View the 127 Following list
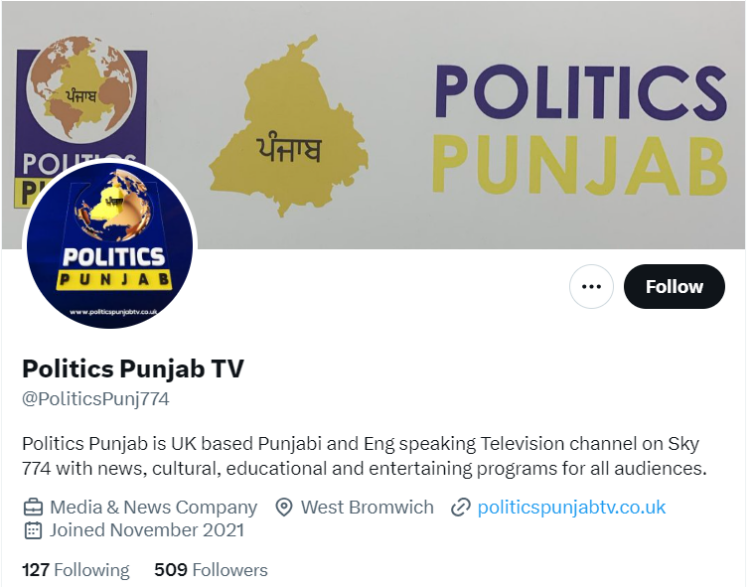The width and height of the screenshot is (752, 587). tap(76, 570)
